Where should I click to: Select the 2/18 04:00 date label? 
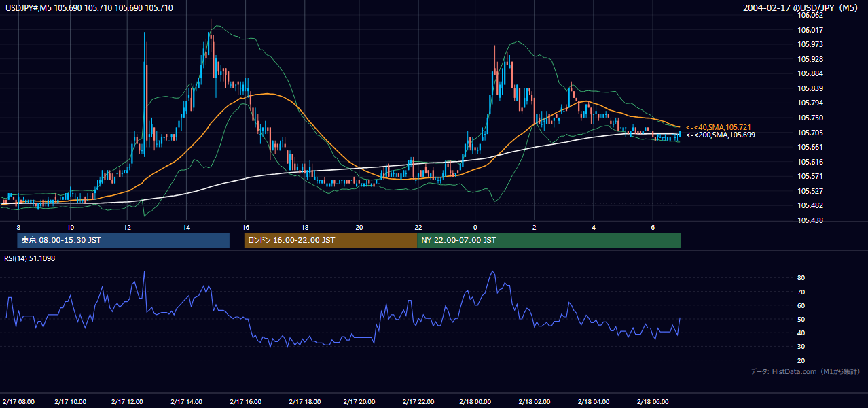click(x=594, y=401)
